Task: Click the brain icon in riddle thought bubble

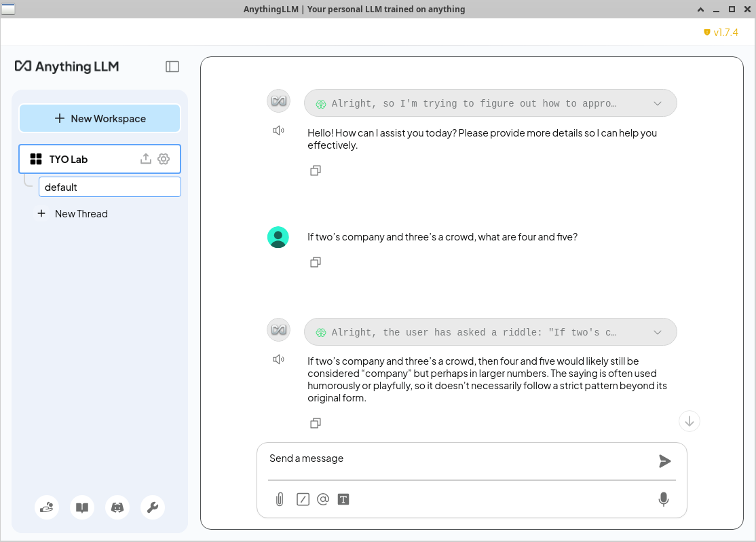Action: pos(320,333)
